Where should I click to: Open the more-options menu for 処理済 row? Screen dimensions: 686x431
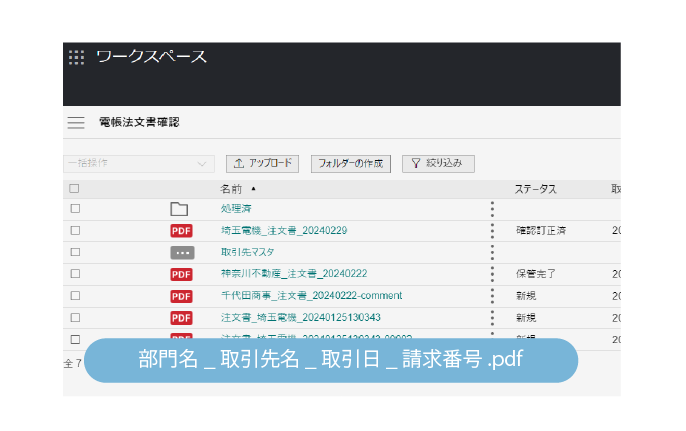coord(492,209)
